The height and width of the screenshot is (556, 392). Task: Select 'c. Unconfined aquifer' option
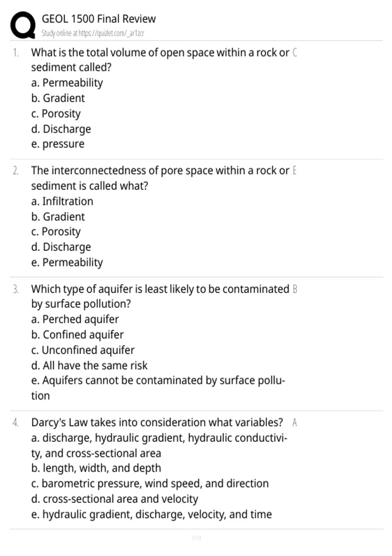(83, 350)
